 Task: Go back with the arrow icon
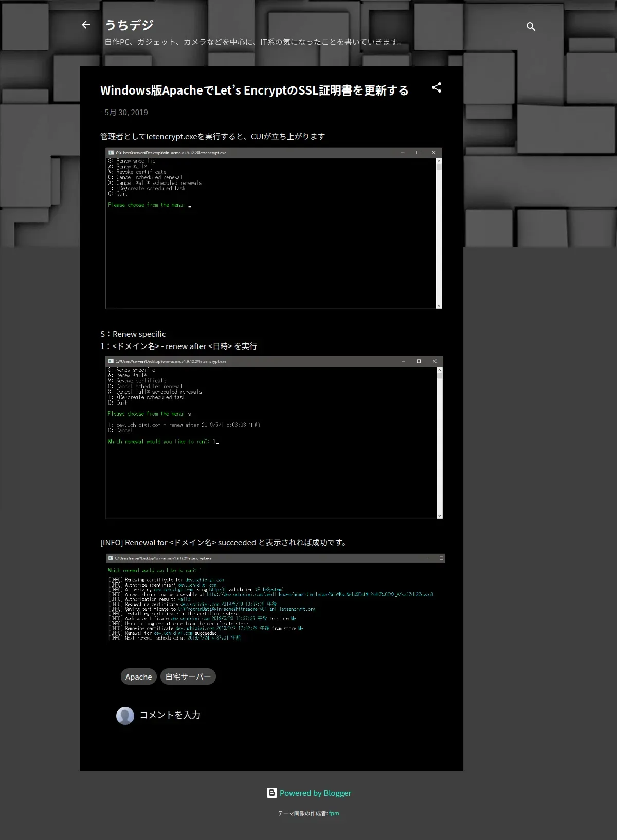click(86, 25)
